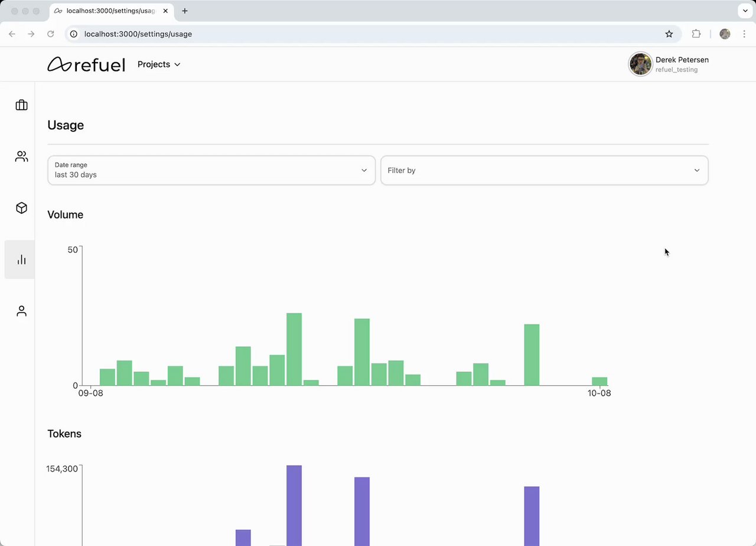Open the briefcase projects sidebar icon
The width and height of the screenshot is (756, 546).
click(21, 105)
